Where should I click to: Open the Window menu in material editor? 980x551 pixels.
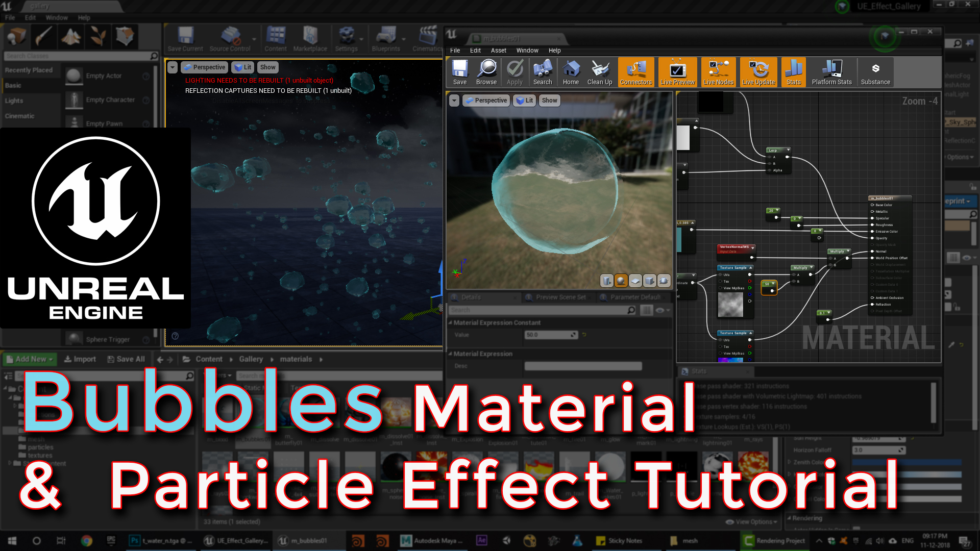(x=527, y=50)
